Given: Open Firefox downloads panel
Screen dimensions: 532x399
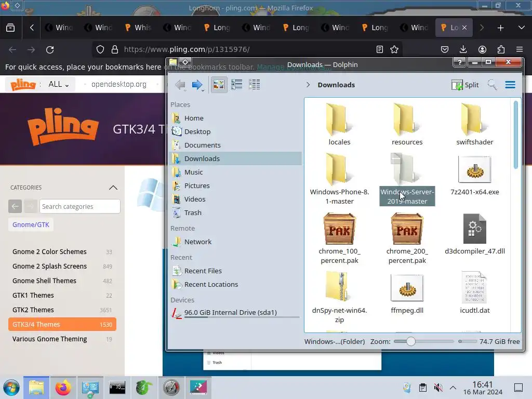Looking at the screenshot, I should tap(463, 49).
